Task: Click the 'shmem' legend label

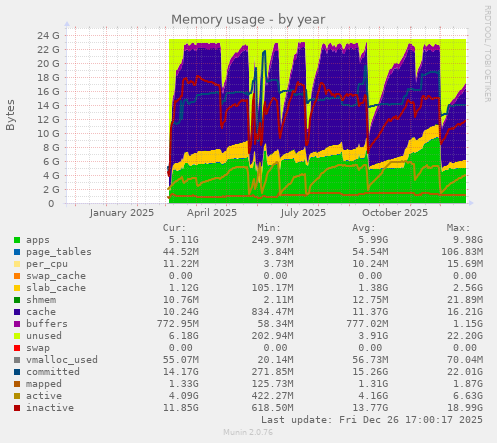Action: 41,300
